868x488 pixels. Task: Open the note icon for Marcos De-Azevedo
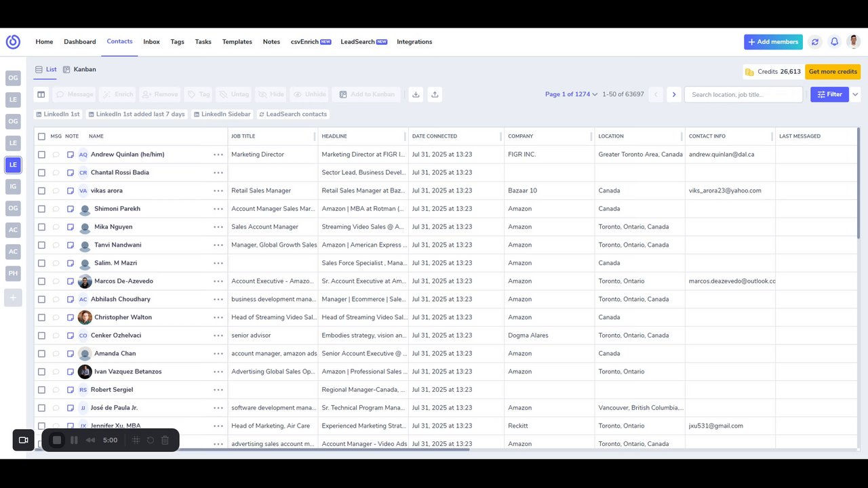click(71, 281)
